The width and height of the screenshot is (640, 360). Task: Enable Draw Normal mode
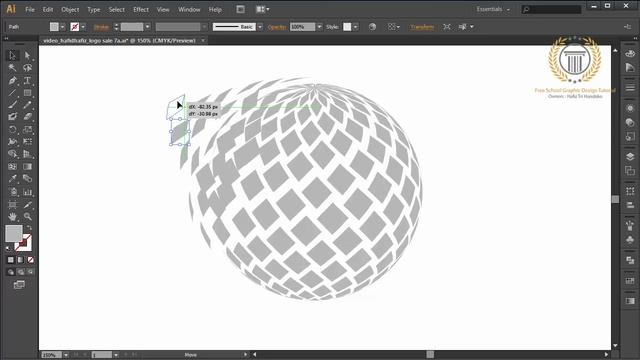coord(11,272)
